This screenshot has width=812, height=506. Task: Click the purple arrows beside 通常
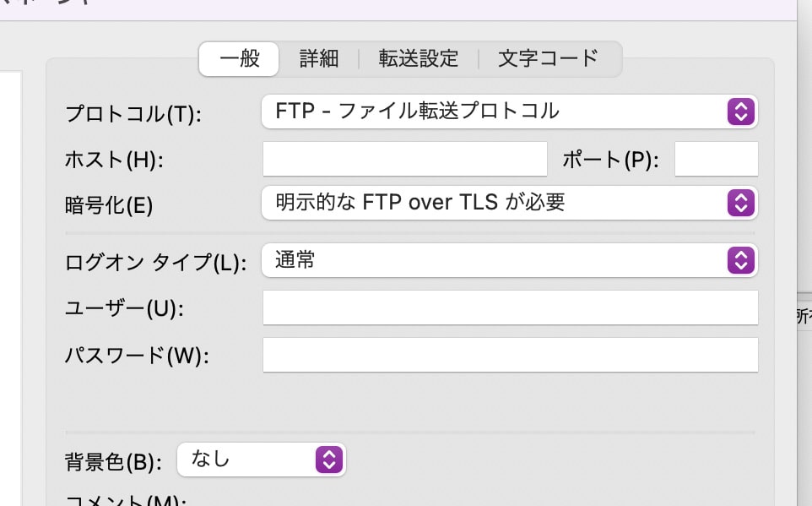tap(740, 260)
